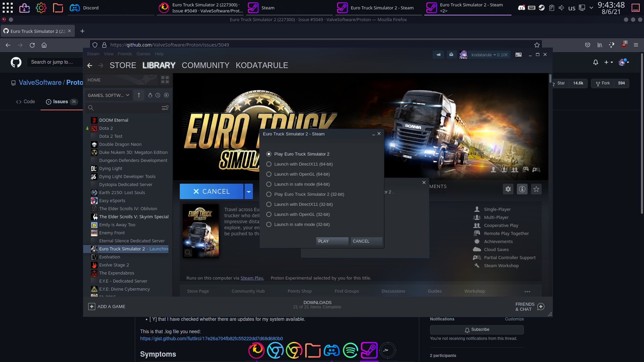Viewport: 644px width, 362px height.
Task: Click CANCEL in the launch options dialog
Action: pyautogui.click(x=366, y=241)
